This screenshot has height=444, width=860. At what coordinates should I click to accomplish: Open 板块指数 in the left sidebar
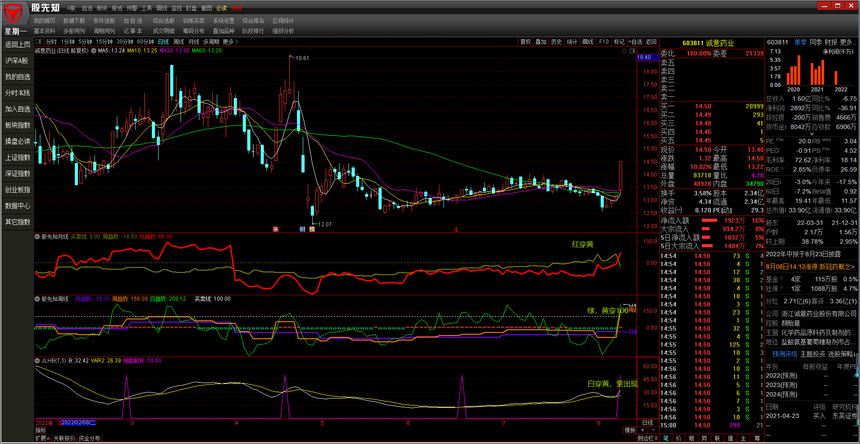coord(18,125)
